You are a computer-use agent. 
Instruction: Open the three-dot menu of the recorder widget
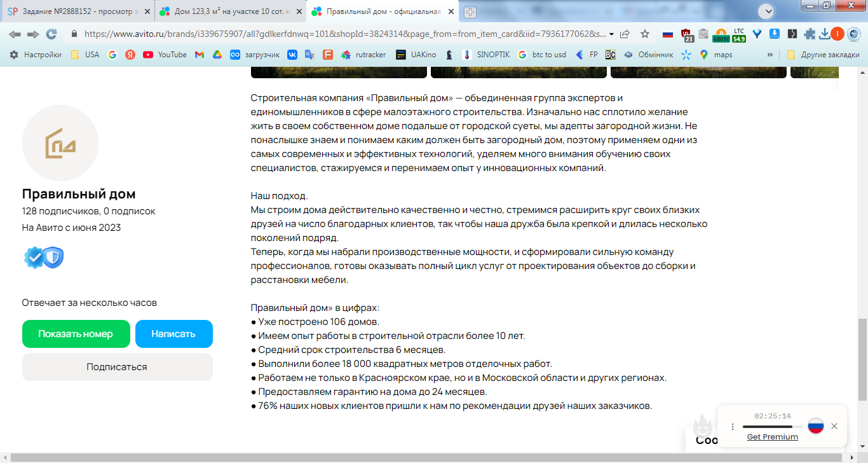pyautogui.click(x=733, y=427)
